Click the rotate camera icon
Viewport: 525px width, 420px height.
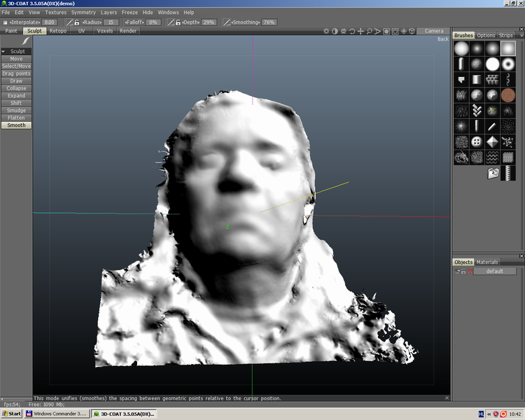point(352,31)
